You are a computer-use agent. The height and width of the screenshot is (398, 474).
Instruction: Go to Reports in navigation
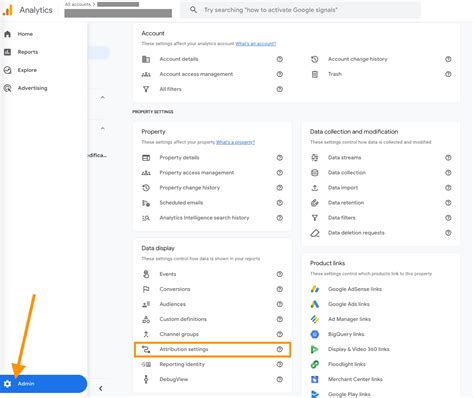point(28,52)
